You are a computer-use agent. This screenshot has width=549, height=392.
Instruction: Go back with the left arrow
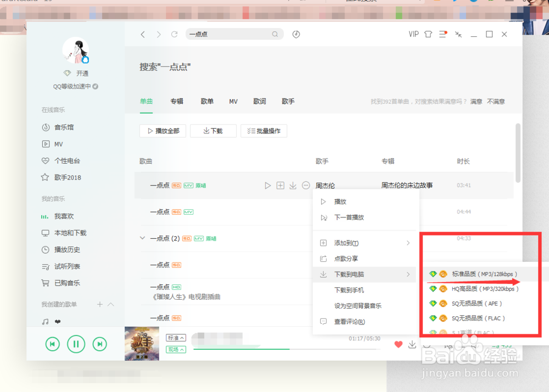point(143,34)
